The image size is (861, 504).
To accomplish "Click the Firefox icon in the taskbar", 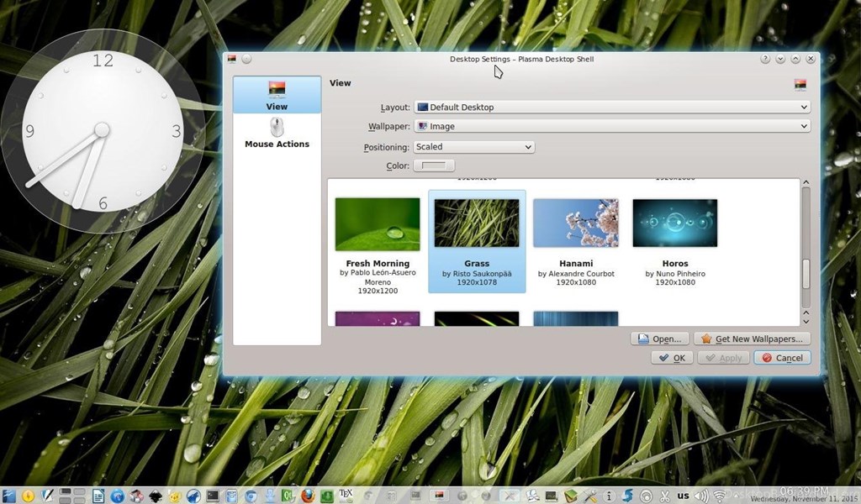I will pyautogui.click(x=307, y=496).
